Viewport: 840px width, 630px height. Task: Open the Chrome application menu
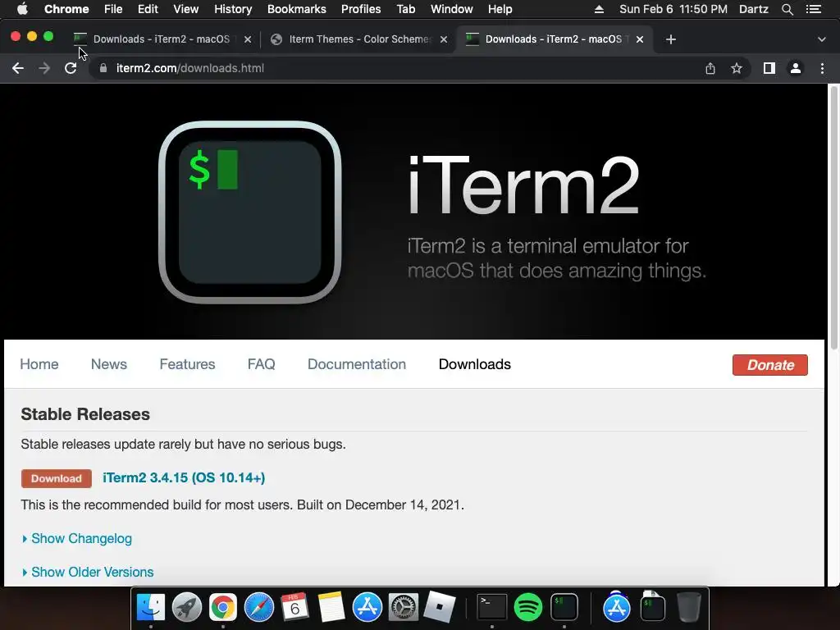tap(66, 9)
